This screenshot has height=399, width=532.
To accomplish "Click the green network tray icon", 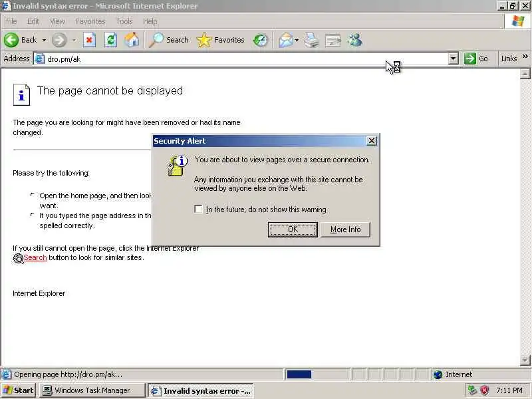I will click(472, 390).
